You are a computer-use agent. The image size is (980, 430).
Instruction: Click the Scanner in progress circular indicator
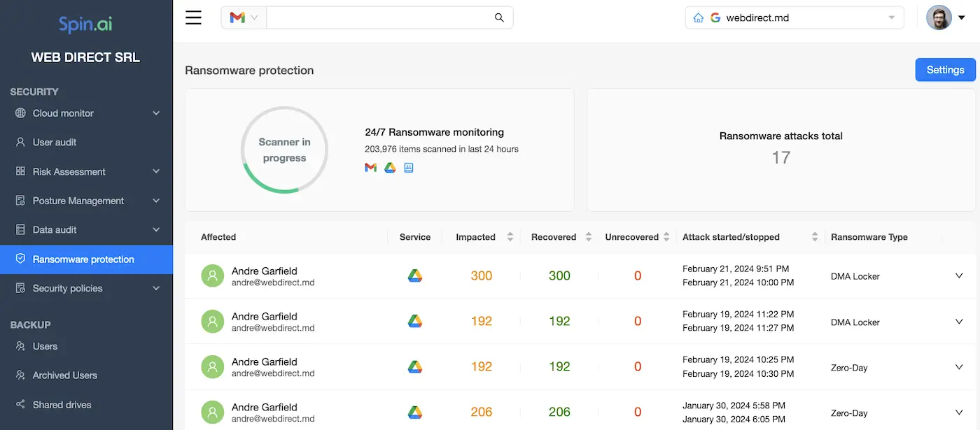click(x=284, y=150)
